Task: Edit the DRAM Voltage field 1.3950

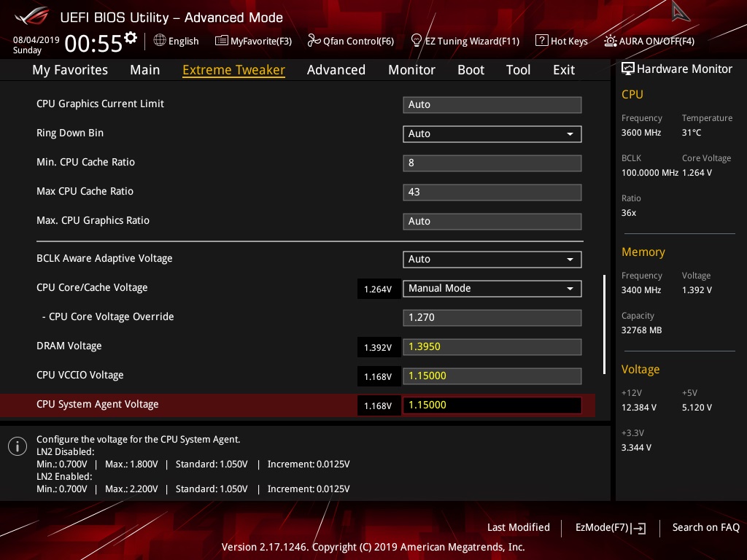Action: [x=492, y=346]
